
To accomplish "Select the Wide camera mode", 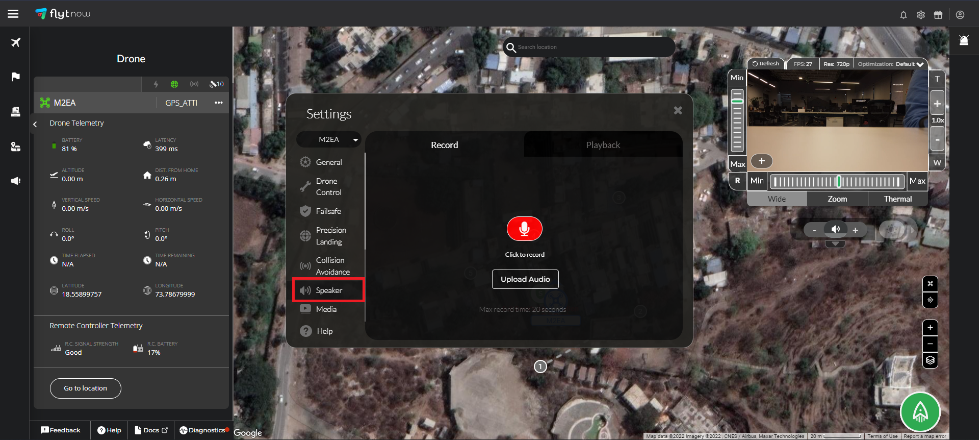I will 777,199.
